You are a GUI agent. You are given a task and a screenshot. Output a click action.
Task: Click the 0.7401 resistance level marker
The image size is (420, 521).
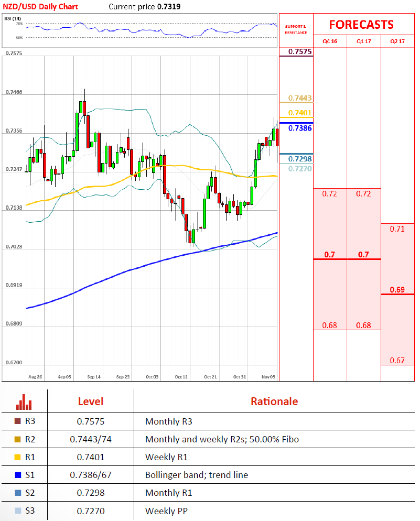click(x=300, y=113)
